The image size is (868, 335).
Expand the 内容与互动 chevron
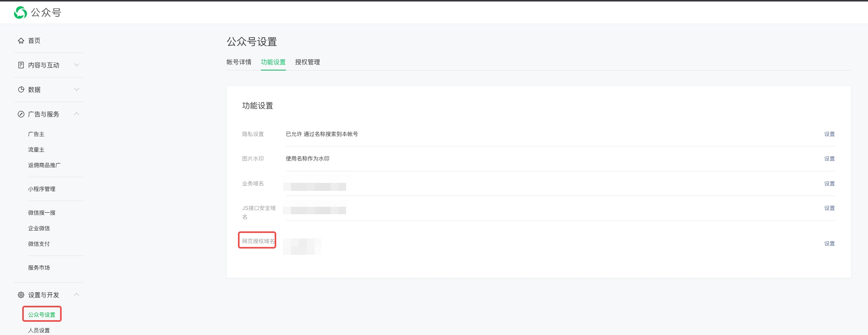(x=77, y=65)
